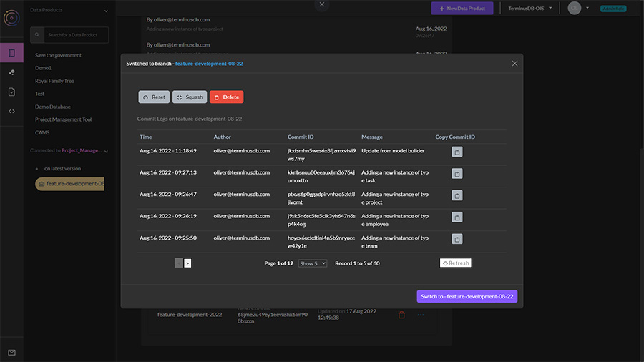Create a New Data Product
The height and width of the screenshot is (362, 644).
(x=462, y=8)
